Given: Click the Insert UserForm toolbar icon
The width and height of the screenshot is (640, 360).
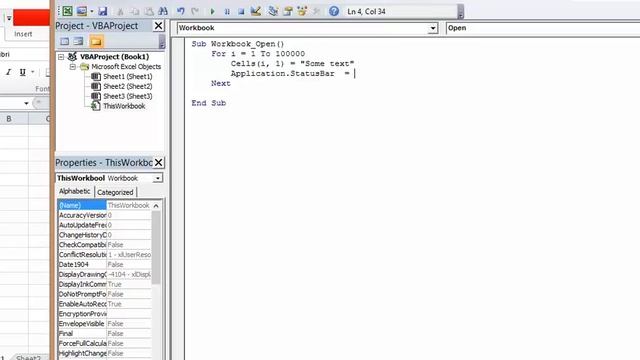Looking at the screenshot, I should 82,11.
